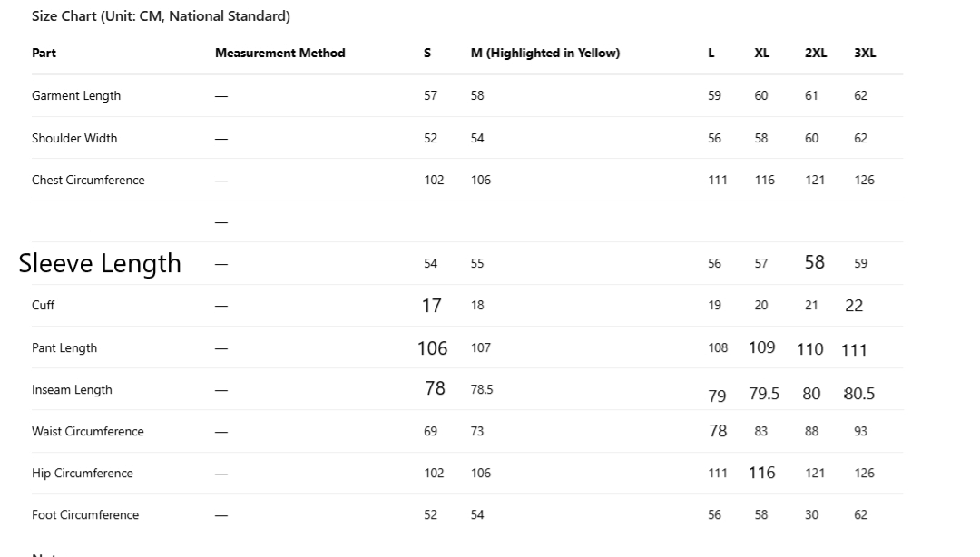
Task: Select the M (Highlighted in Yellow) header
Action: (x=544, y=54)
